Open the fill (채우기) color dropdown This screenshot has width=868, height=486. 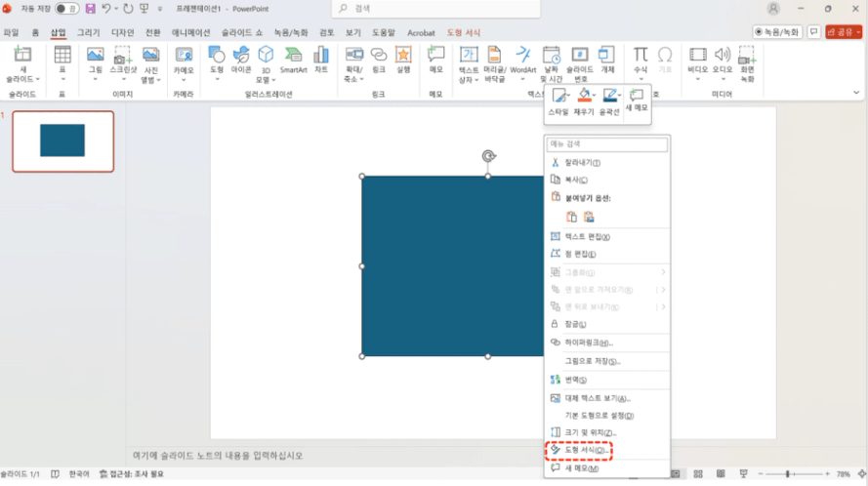594,96
